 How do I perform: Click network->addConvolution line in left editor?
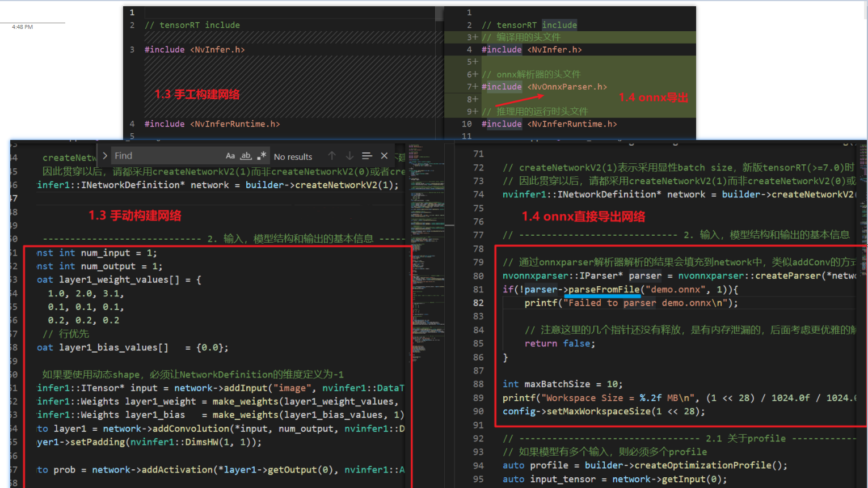point(221,429)
